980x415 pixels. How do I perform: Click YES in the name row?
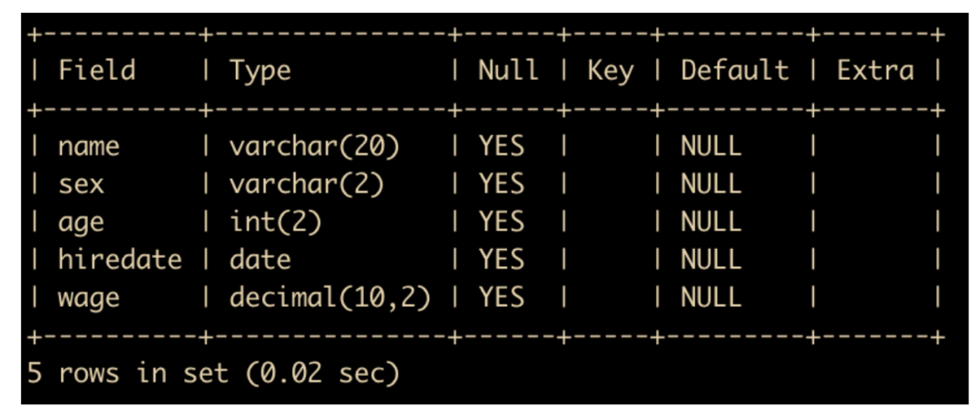[x=502, y=147]
